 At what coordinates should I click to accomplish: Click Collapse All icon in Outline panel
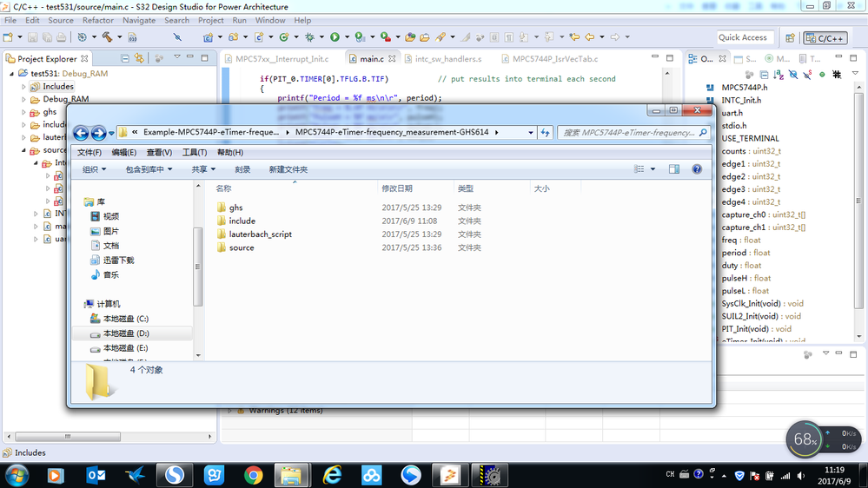[765, 74]
